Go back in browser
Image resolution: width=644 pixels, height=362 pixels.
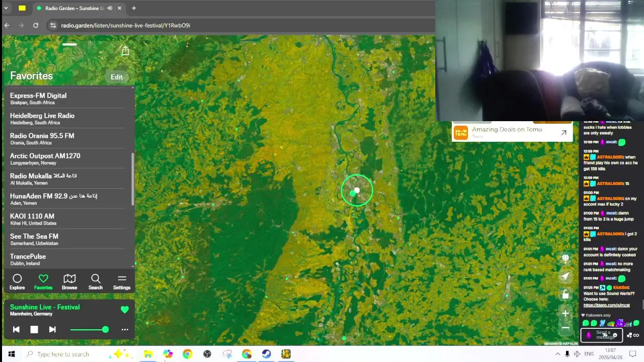7,25
